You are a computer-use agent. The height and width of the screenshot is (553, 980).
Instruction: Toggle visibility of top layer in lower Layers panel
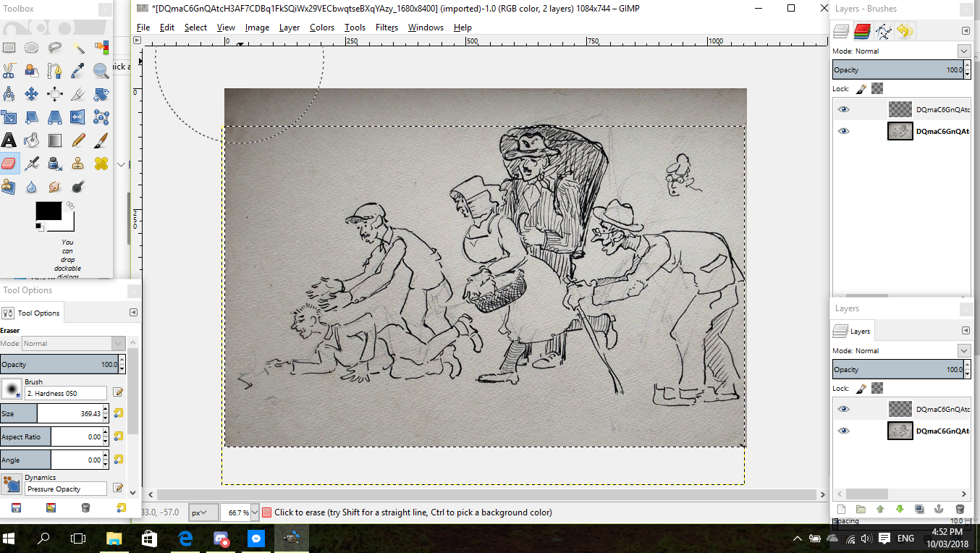(843, 409)
